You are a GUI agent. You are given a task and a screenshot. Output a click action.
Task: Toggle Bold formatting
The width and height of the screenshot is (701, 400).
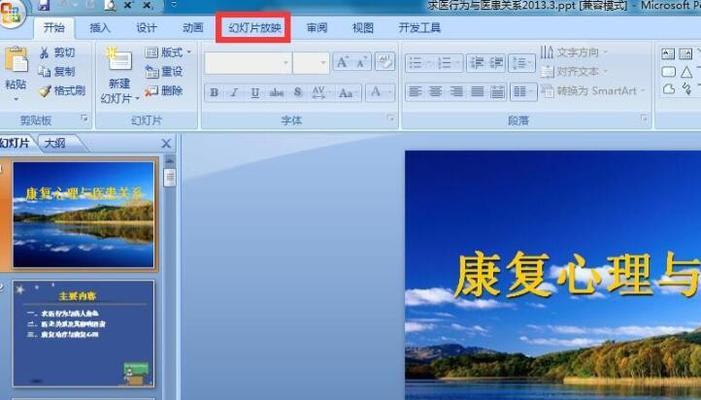(214, 93)
